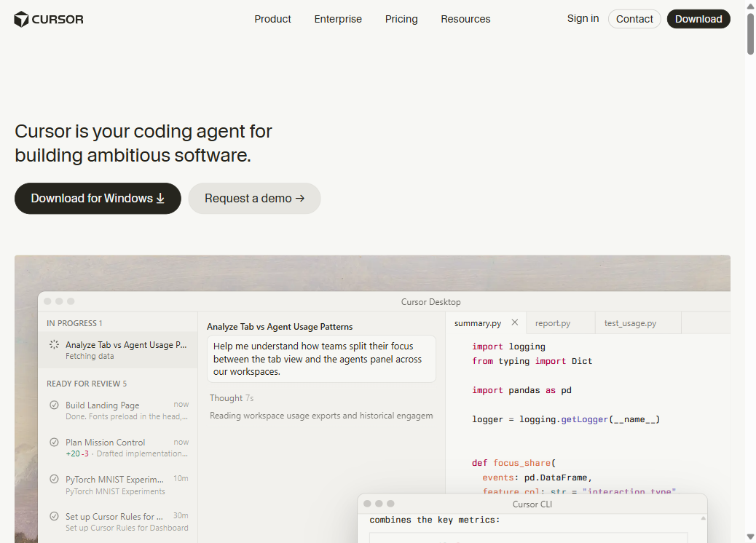
Task: Click Download for Windows button
Action: coord(98,199)
